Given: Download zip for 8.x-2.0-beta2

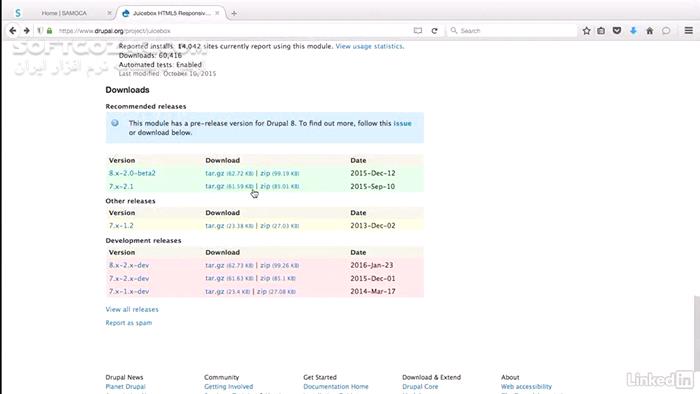Looking at the screenshot, I should point(265,173).
